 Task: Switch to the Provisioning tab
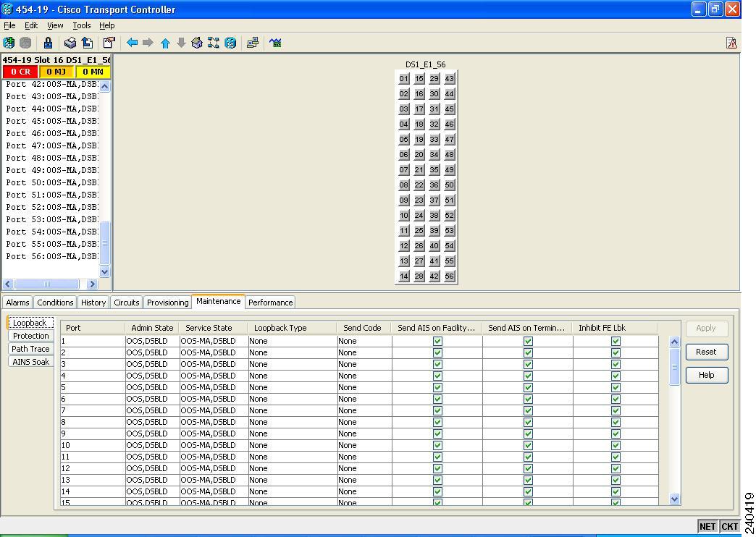pos(167,303)
